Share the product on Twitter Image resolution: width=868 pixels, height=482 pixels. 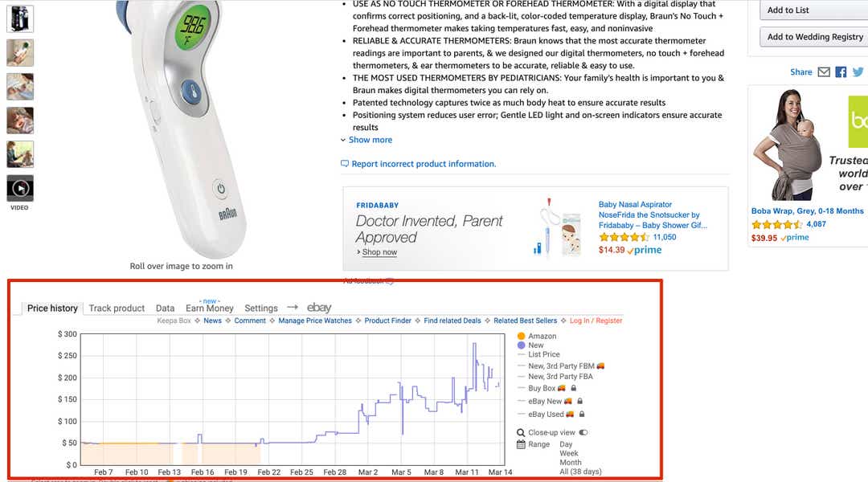[858, 72]
